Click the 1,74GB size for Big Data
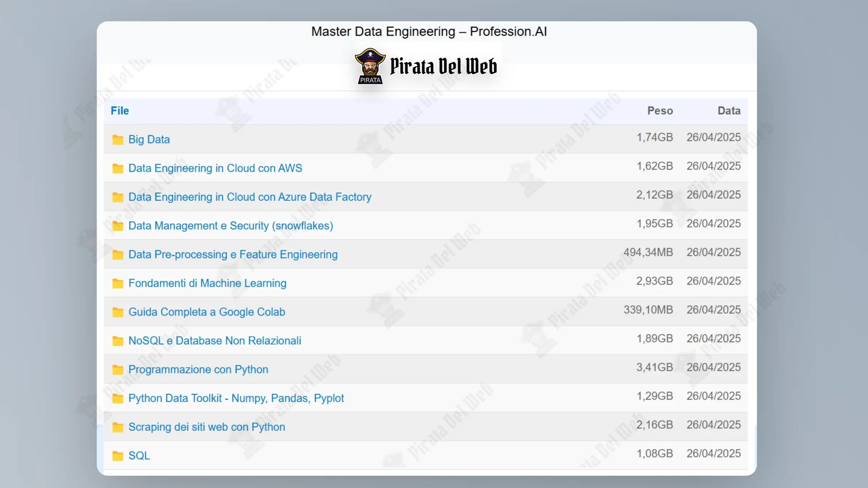 pyautogui.click(x=655, y=137)
